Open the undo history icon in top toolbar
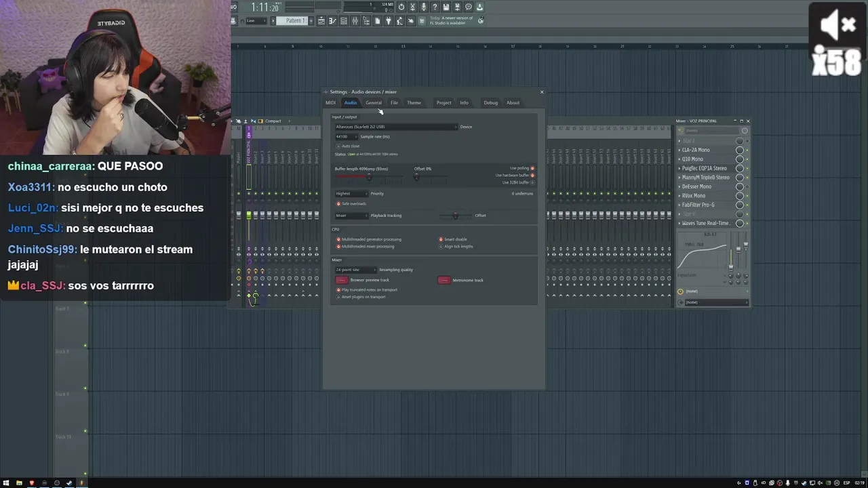Image resolution: width=868 pixels, height=488 pixels. coord(401,7)
